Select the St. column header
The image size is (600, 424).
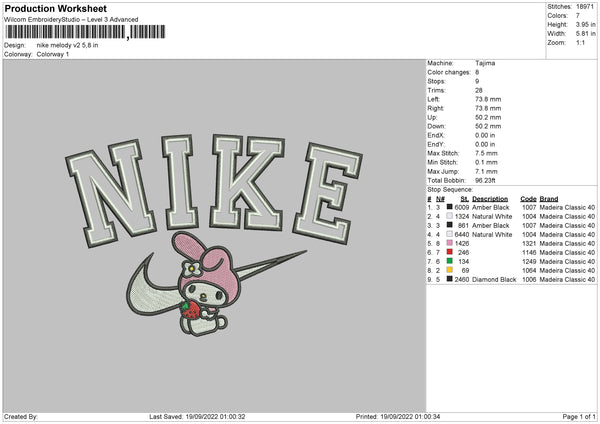click(x=465, y=199)
